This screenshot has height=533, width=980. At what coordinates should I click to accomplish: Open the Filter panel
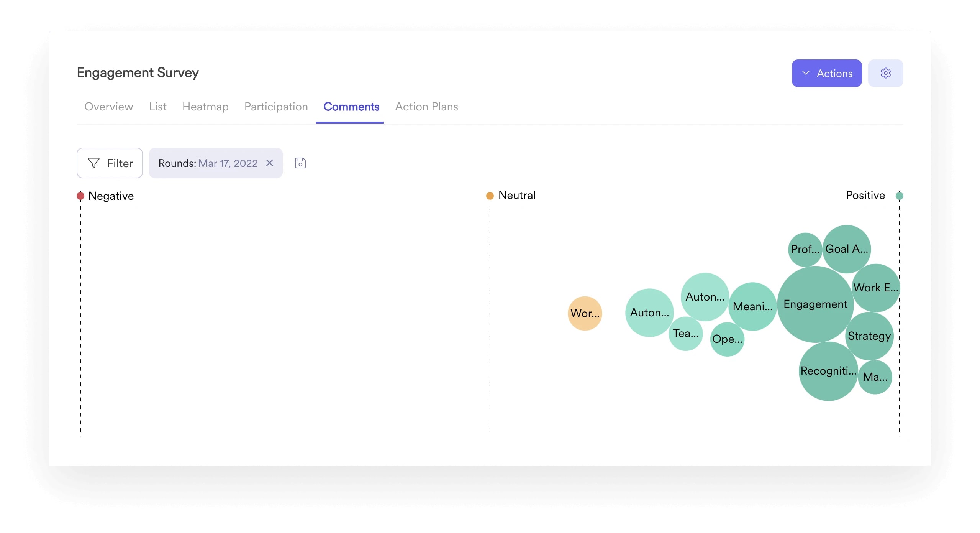[x=110, y=163]
